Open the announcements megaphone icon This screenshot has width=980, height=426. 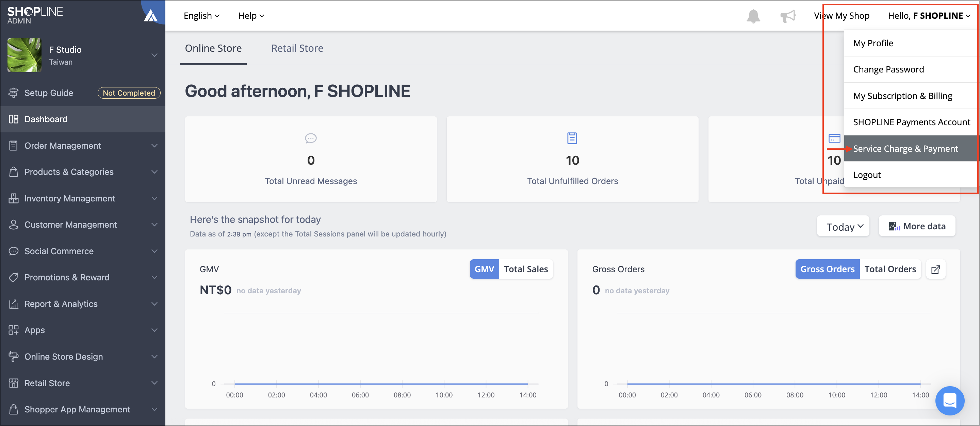[787, 16]
